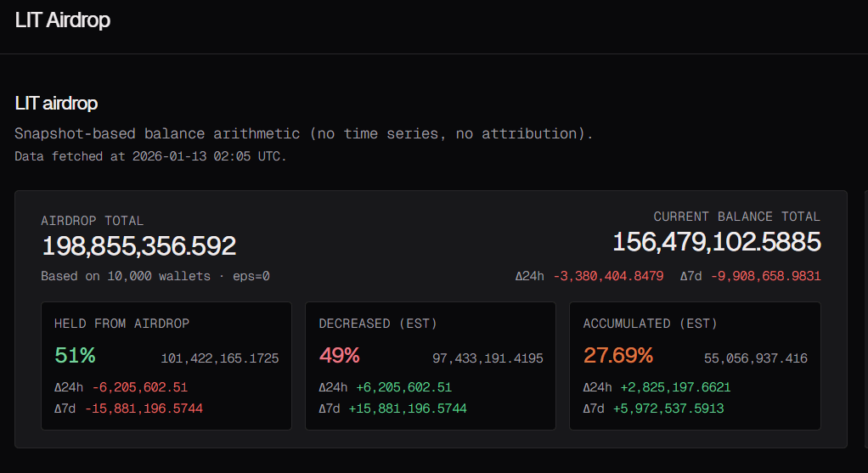Select the LIT airdrop section heading

[56, 104]
